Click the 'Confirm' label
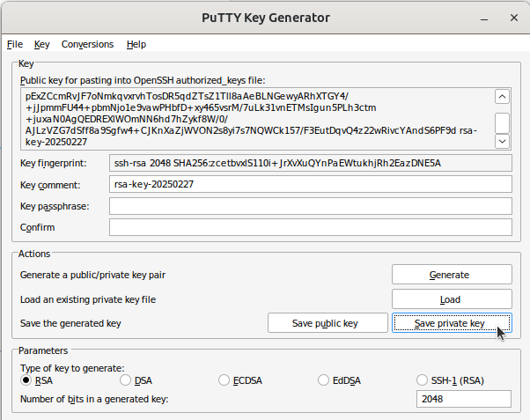 [x=38, y=227]
